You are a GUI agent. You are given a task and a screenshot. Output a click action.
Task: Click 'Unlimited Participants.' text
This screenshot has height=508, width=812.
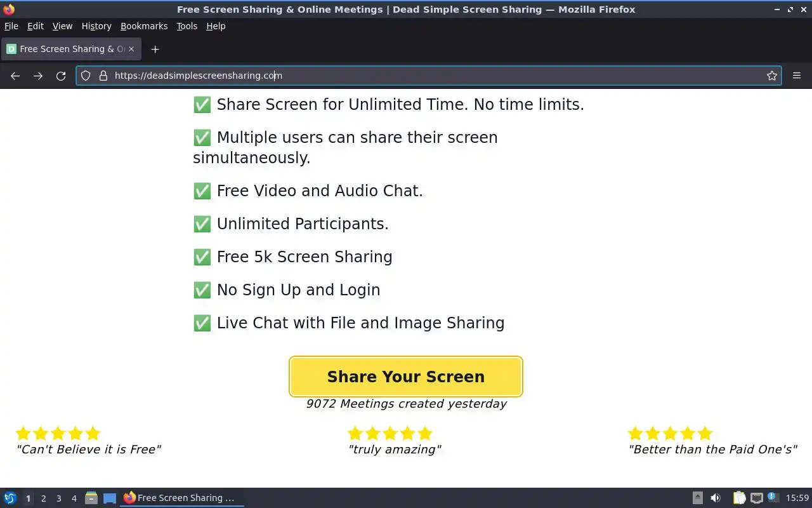click(x=303, y=224)
